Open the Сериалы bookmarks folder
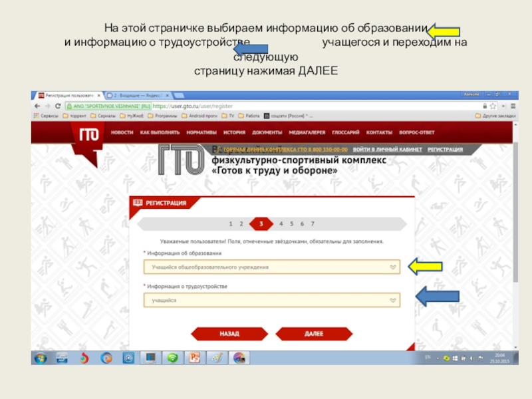Viewport: 532px width, 399px height. [x=103, y=116]
